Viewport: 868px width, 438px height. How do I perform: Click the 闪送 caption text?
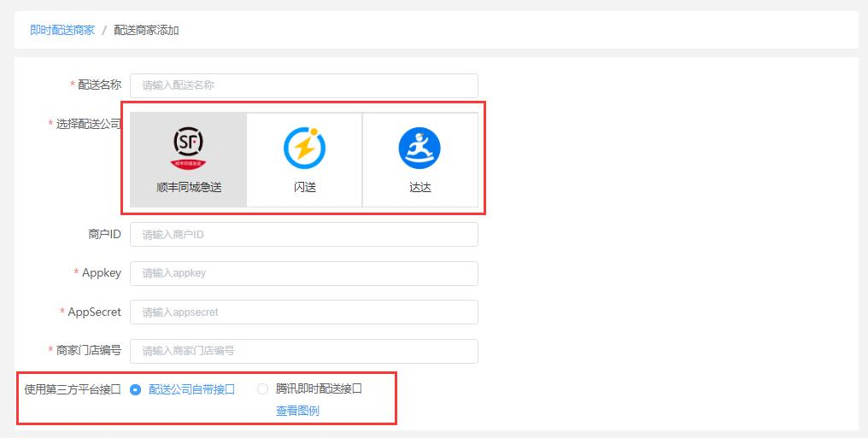click(x=304, y=188)
